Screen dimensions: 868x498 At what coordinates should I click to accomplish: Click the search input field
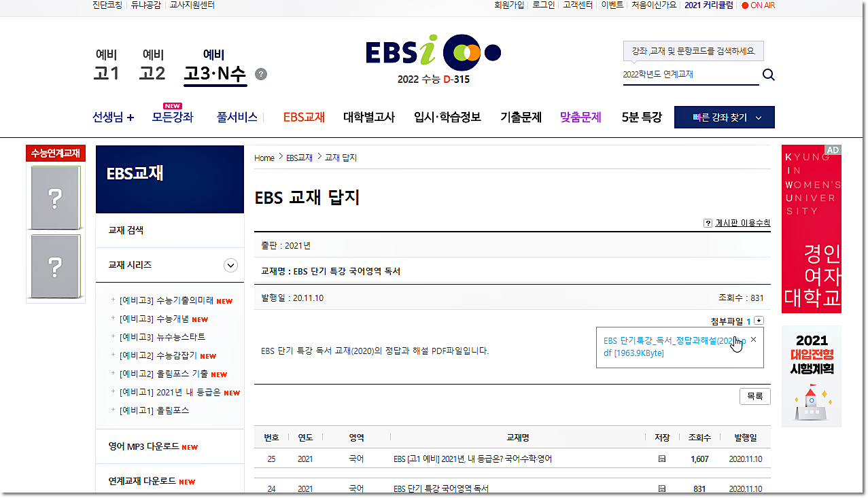click(x=691, y=75)
